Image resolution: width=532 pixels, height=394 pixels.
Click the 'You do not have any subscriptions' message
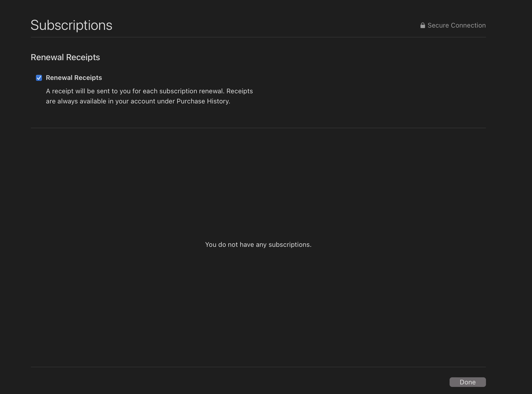click(x=258, y=245)
